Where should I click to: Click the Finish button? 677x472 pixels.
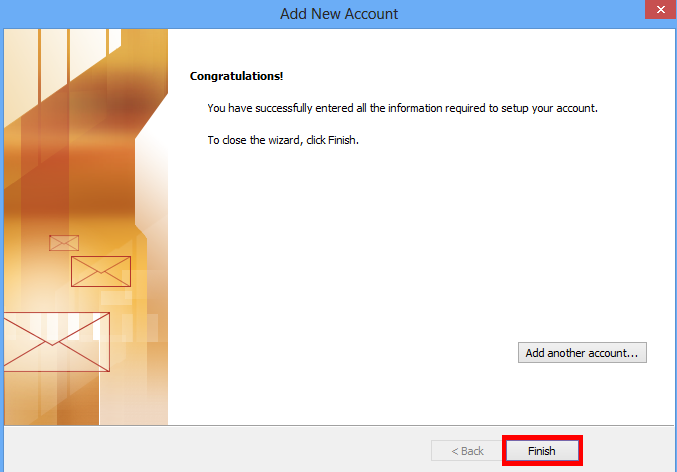541,451
